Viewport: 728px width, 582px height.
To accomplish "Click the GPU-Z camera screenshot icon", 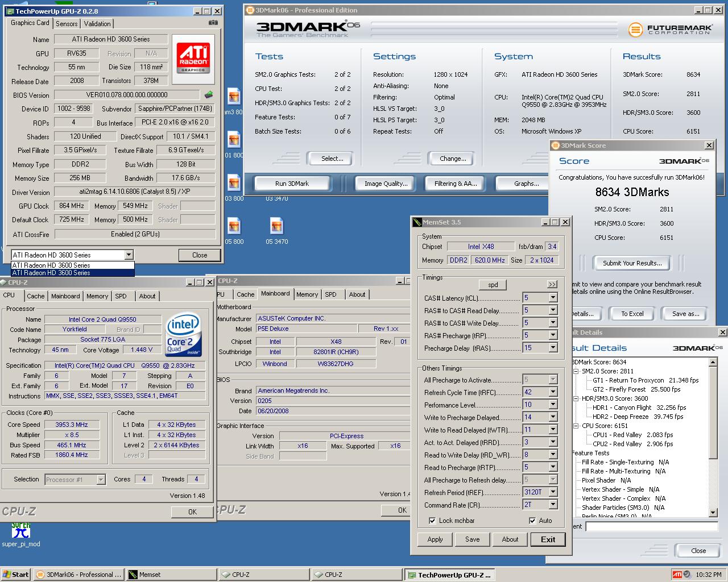I will (x=213, y=23).
